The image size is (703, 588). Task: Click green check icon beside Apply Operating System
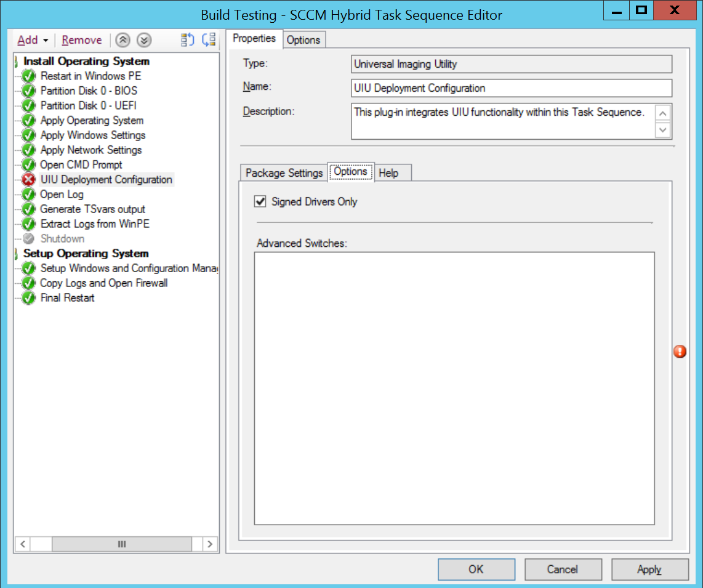click(x=29, y=120)
